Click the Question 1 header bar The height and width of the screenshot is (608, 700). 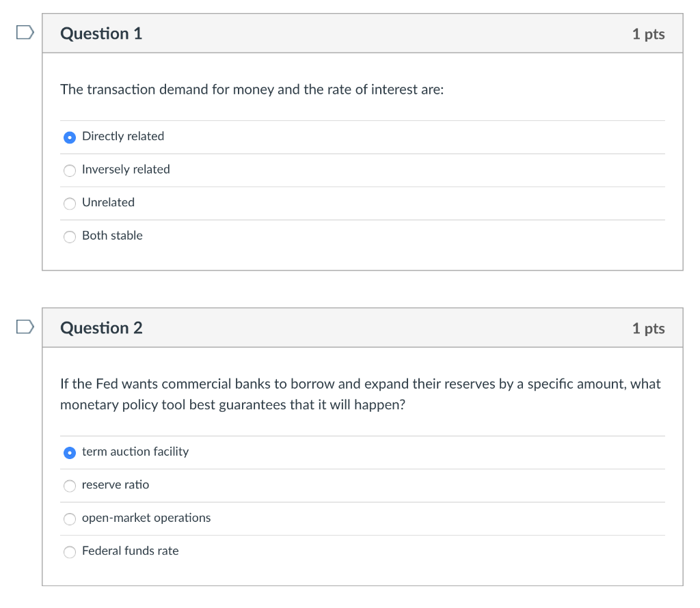(362, 32)
